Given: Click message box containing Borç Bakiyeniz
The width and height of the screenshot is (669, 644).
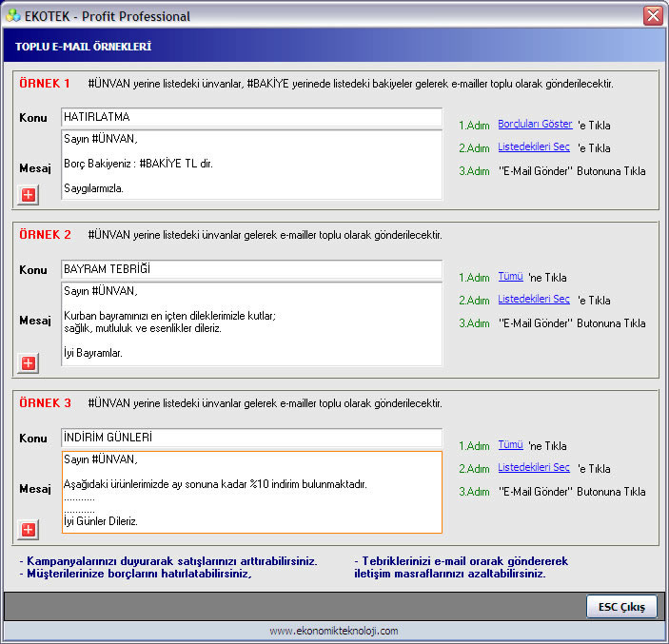Looking at the screenshot, I should click(252, 165).
